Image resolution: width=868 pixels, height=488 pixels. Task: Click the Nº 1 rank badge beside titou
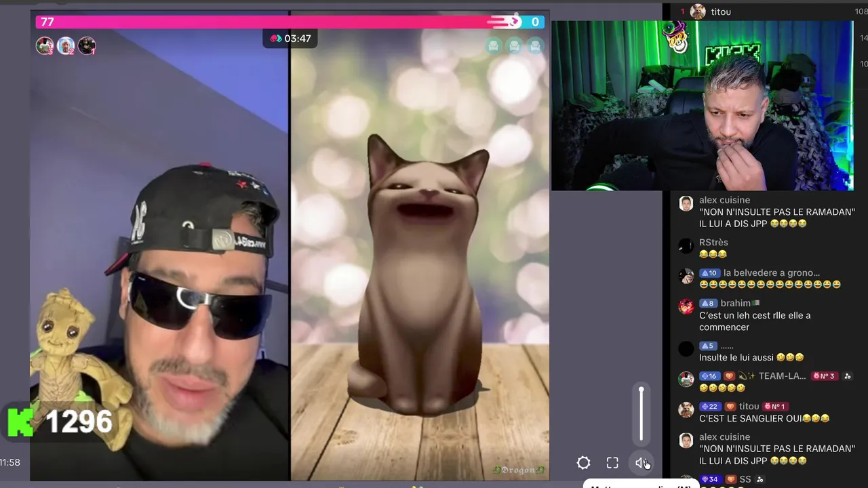(x=774, y=406)
